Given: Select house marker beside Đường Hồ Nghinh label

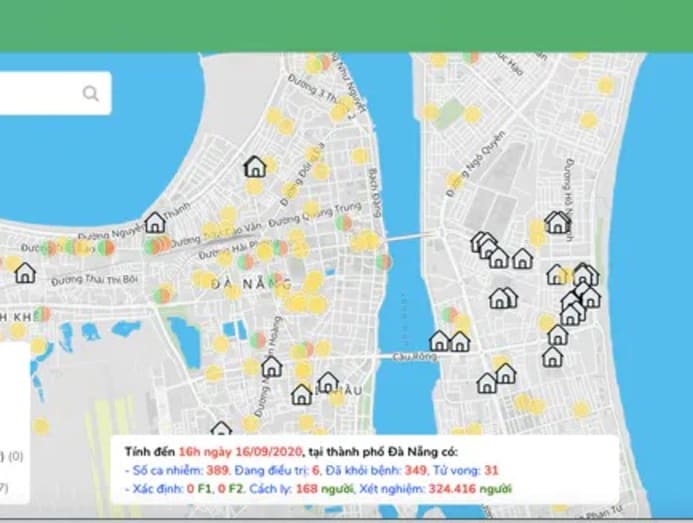Looking at the screenshot, I should [557, 222].
